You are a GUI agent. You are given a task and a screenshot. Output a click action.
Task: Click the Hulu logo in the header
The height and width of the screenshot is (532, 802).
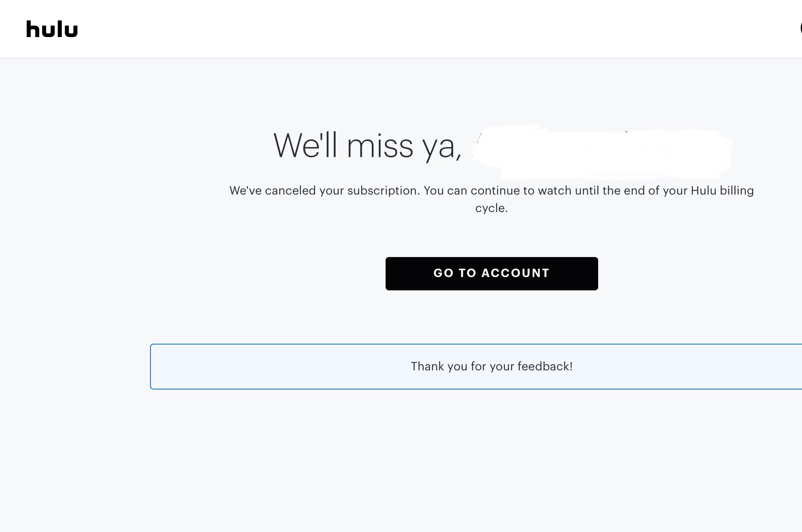tap(52, 29)
